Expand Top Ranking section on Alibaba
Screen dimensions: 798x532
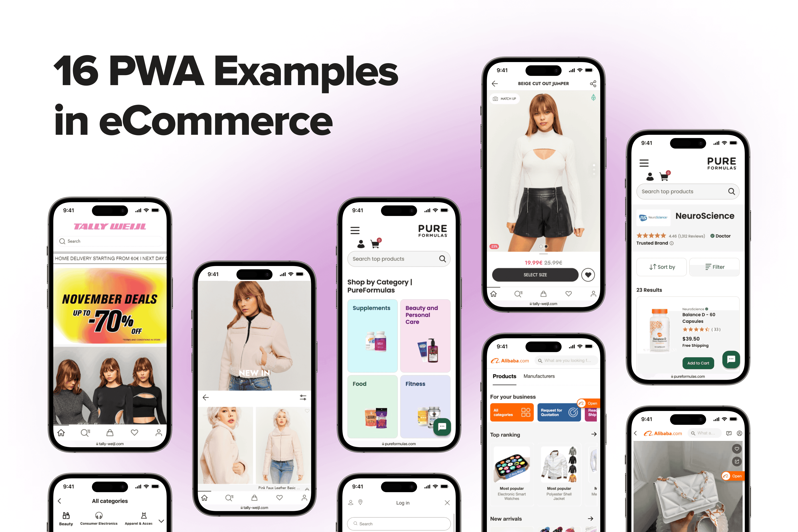coord(594,434)
